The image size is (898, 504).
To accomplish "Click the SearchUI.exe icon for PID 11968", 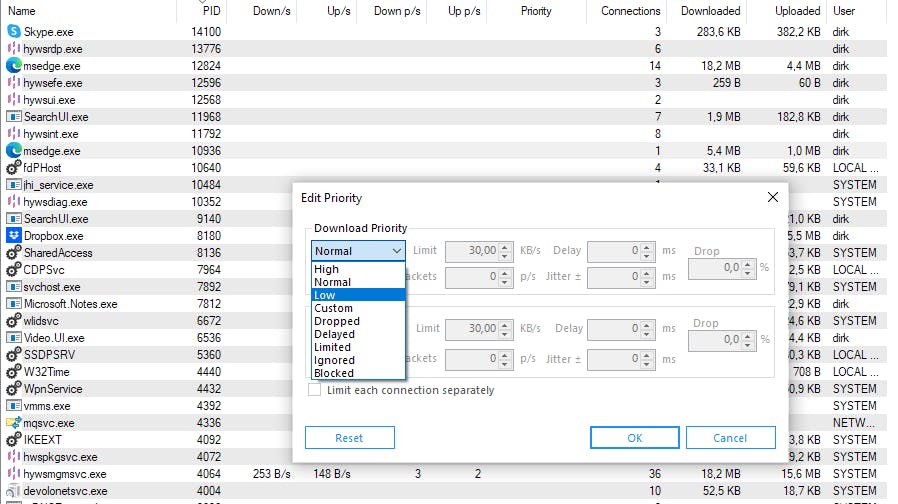I will pyautogui.click(x=14, y=117).
